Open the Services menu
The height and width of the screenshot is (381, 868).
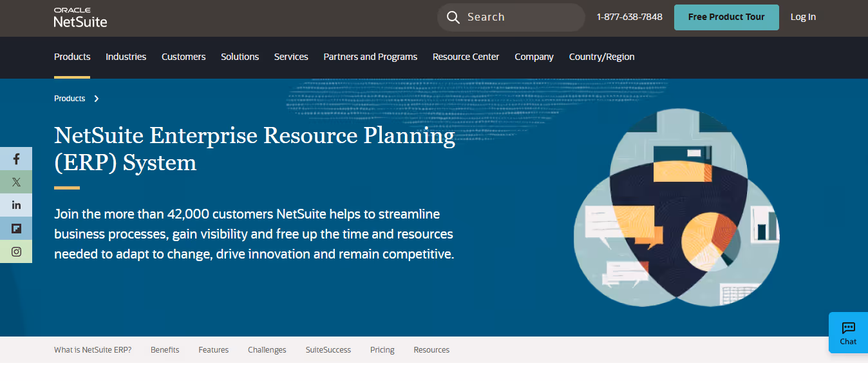click(291, 57)
